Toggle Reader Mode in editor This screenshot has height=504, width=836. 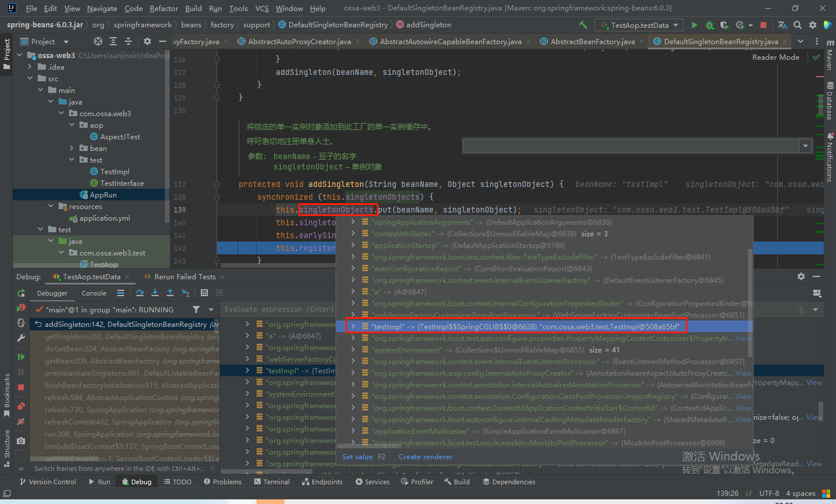click(x=776, y=57)
